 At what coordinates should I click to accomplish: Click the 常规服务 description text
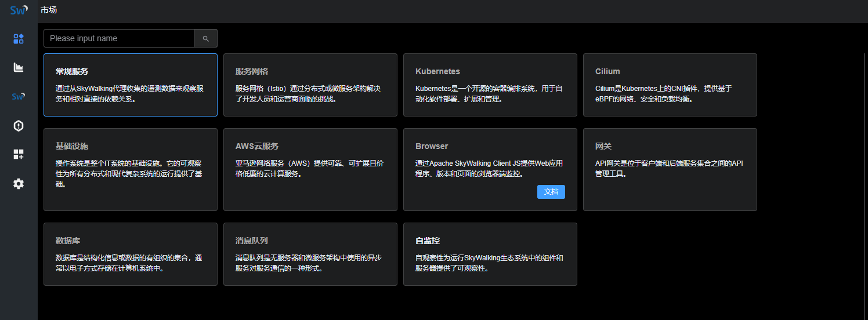pos(129,94)
